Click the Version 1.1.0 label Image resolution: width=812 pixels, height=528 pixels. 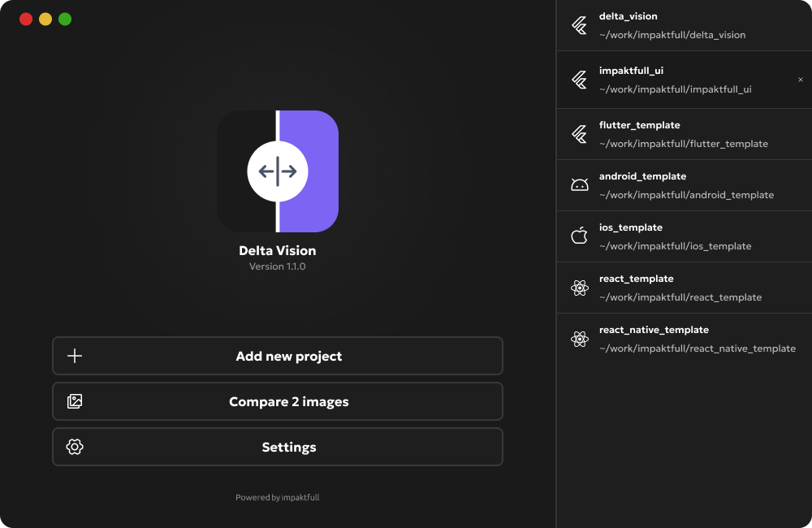(x=278, y=266)
